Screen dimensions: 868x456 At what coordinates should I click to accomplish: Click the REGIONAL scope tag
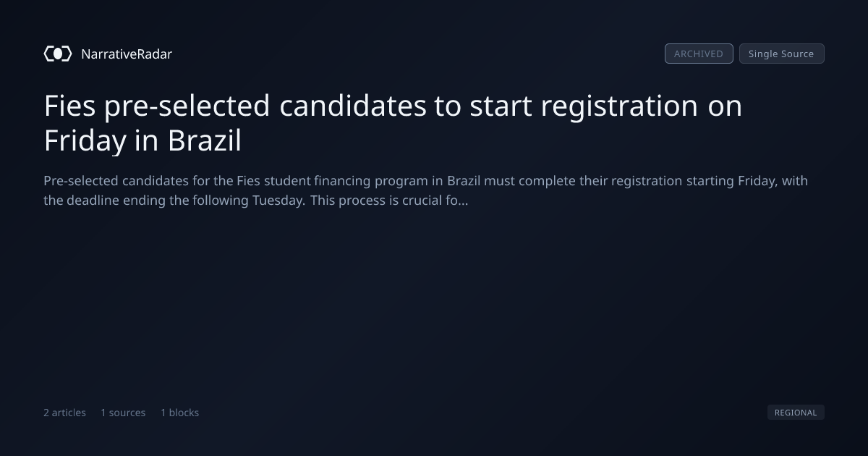pyautogui.click(x=796, y=413)
